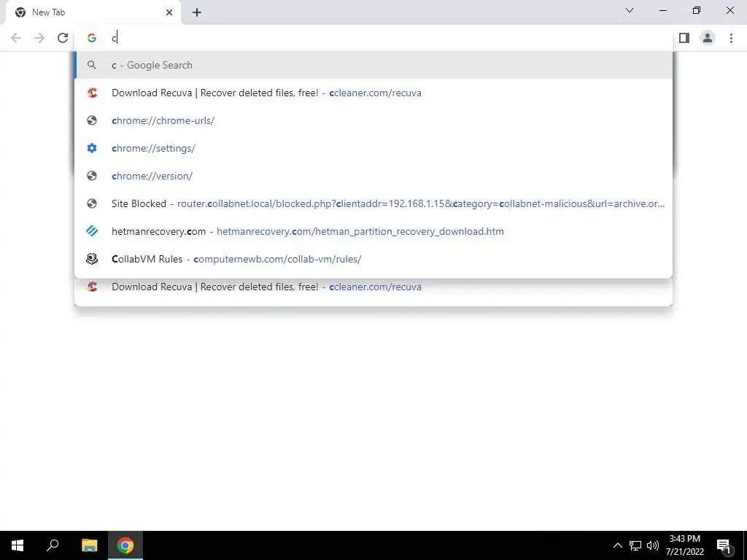Click the browser forward arrow
Image resolution: width=747 pixels, height=560 pixels.
(39, 38)
